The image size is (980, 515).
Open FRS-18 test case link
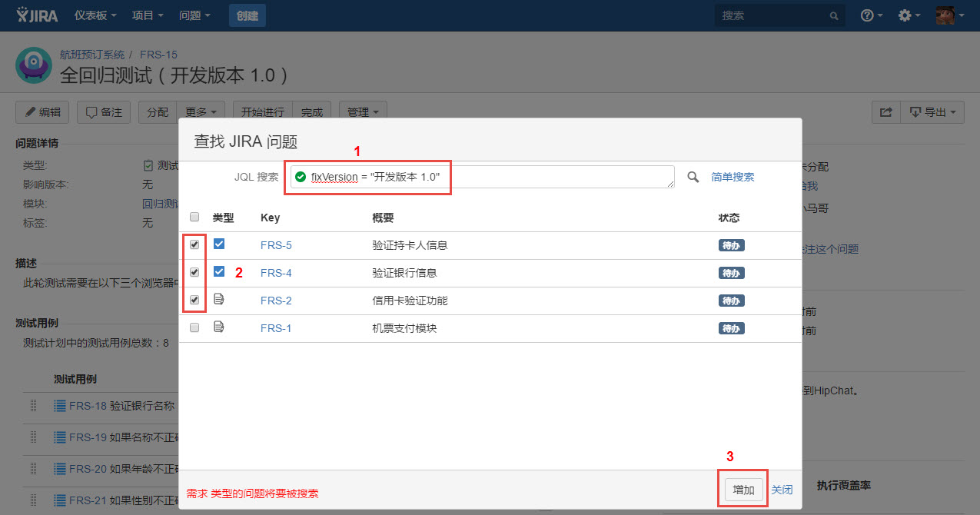click(x=88, y=405)
